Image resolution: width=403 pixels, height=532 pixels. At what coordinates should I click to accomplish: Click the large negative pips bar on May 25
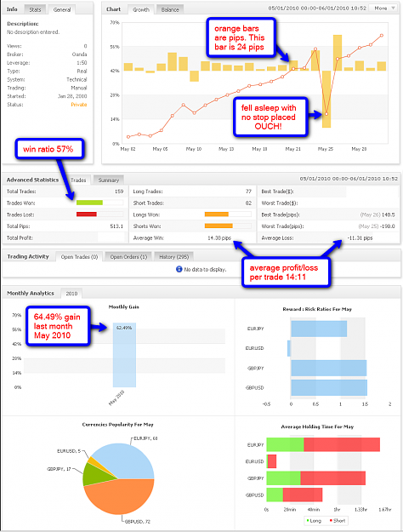[x=326, y=99]
